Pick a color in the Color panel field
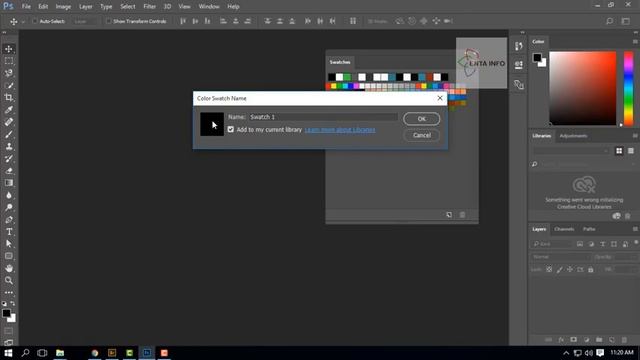The image size is (640, 360). coord(582,88)
